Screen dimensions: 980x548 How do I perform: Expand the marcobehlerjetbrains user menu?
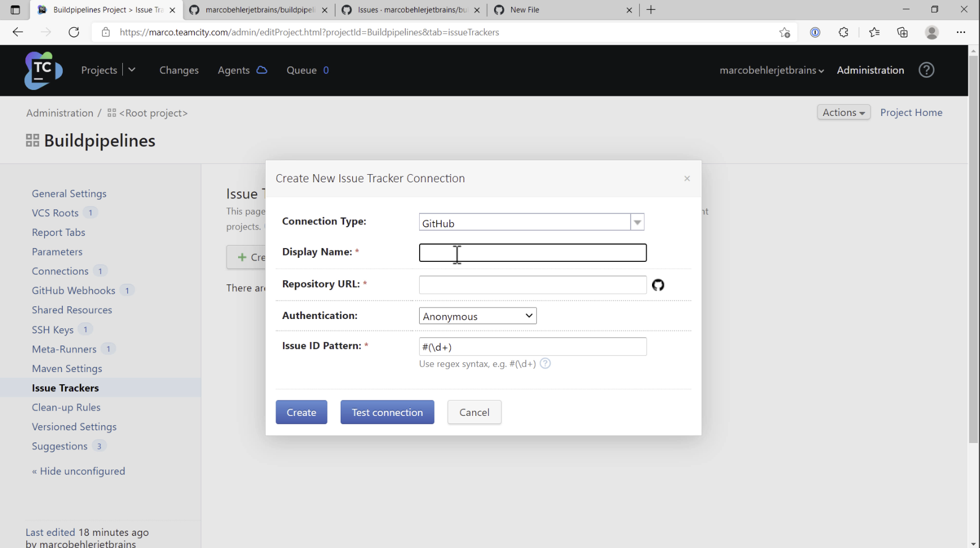771,70
